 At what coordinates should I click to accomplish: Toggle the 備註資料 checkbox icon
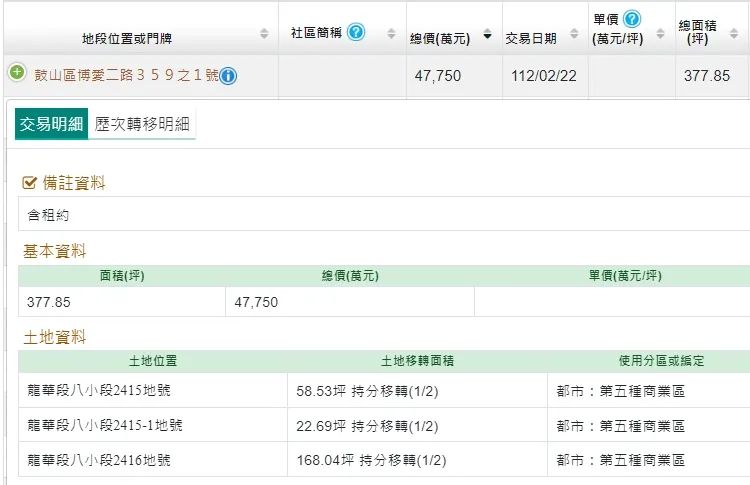pyautogui.click(x=30, y=183)
